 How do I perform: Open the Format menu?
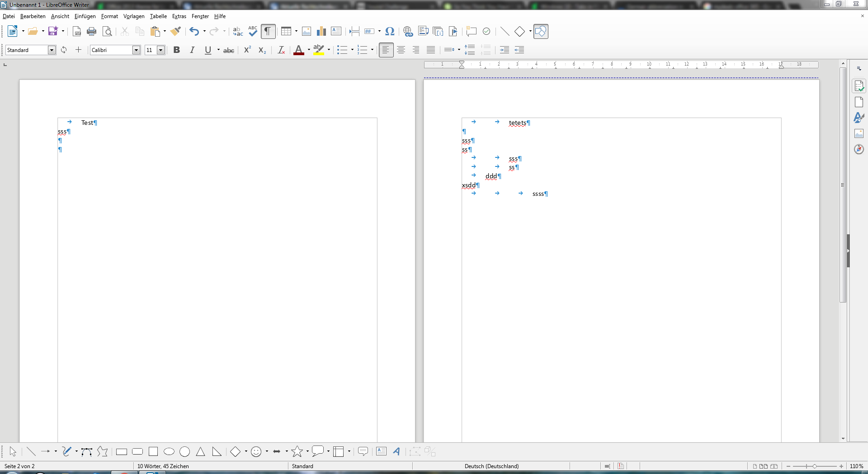pyautogui.click(x=109, y=16)
